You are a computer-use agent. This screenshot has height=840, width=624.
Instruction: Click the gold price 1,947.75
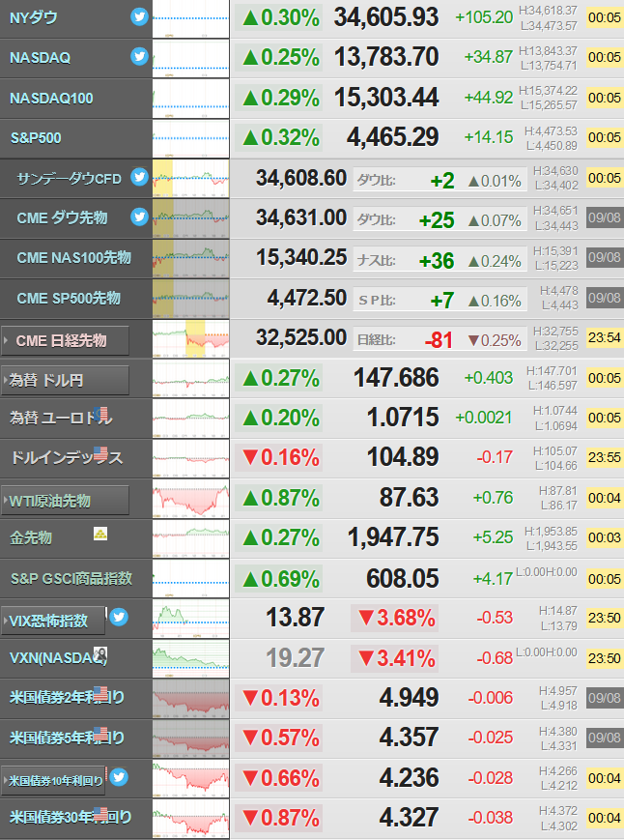[393, 537]
